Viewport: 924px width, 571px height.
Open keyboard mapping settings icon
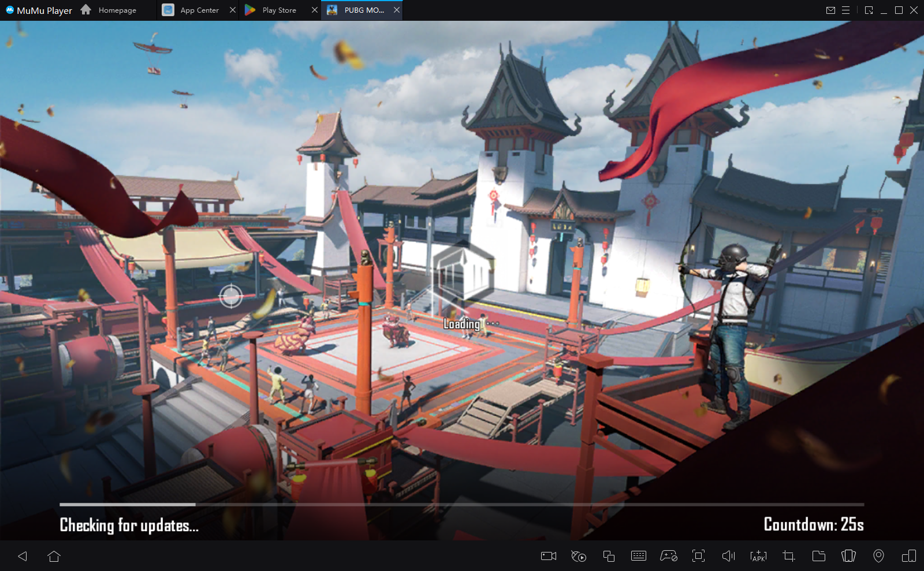pos(639,556)
